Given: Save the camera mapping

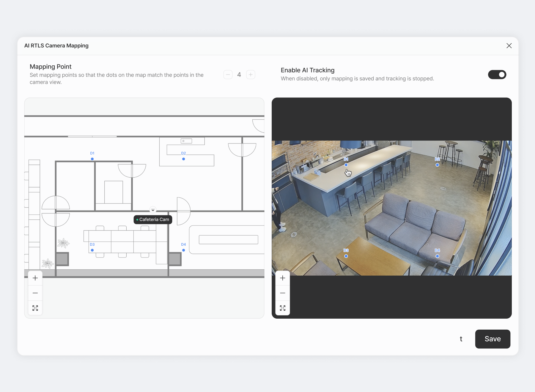Looking at the screenshot, I should pos(492,339).
